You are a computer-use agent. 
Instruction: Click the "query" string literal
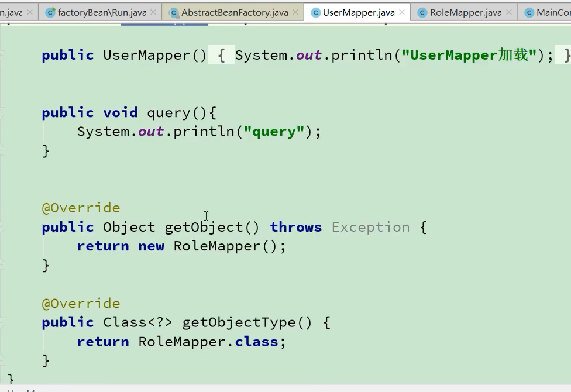[274, 132]
